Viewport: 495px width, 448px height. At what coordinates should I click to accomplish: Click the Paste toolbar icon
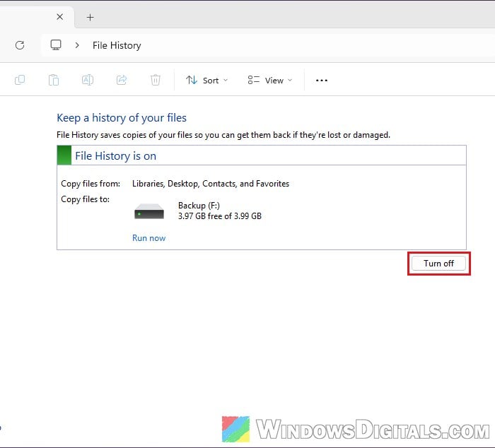54,80
